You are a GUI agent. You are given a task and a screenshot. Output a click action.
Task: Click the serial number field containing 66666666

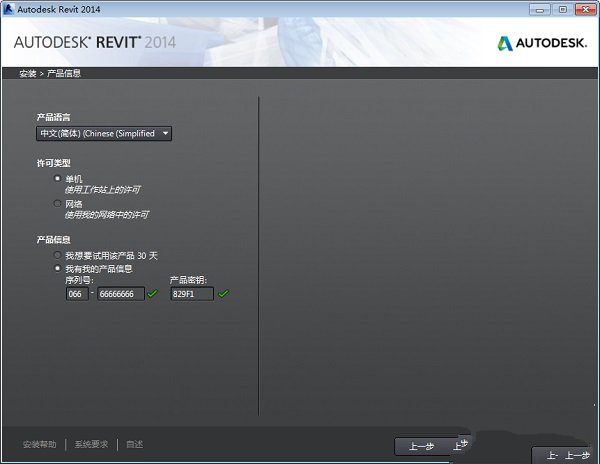click(x=121, y=294)
